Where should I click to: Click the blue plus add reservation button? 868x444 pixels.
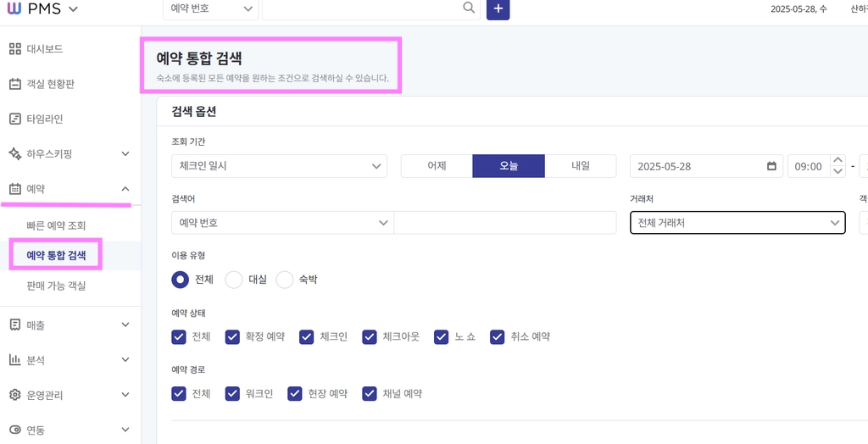tap(498, 8)
